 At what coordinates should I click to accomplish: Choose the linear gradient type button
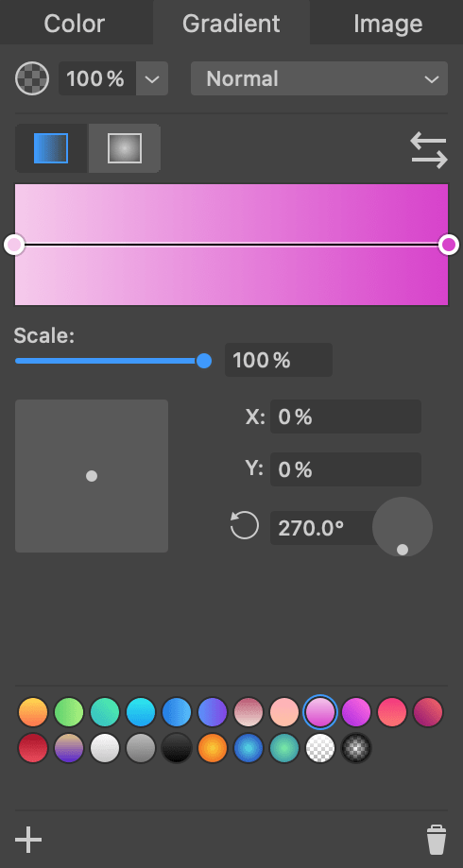[51, 148]
